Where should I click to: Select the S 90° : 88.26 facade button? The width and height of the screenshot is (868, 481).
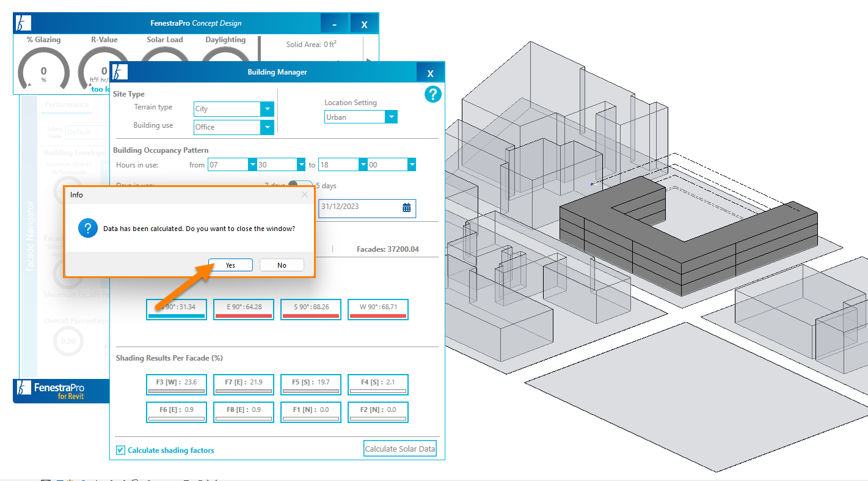[x=311, y=309]
